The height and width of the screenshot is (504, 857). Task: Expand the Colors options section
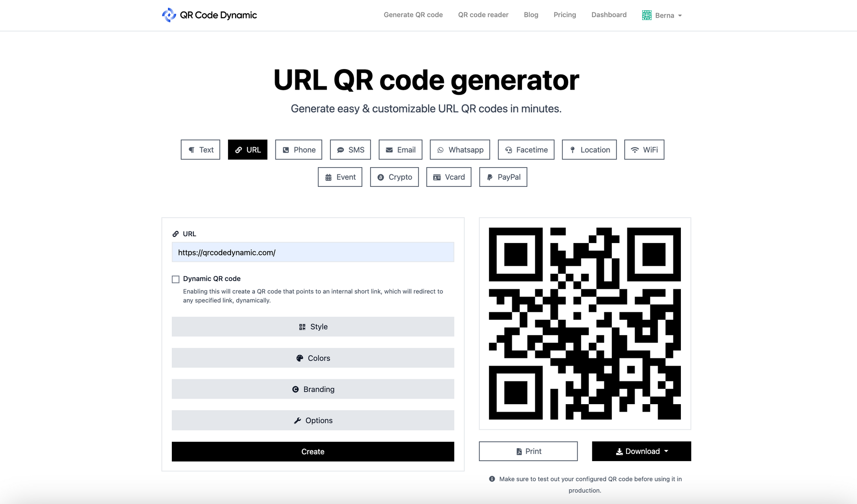[x=312, y=357]
